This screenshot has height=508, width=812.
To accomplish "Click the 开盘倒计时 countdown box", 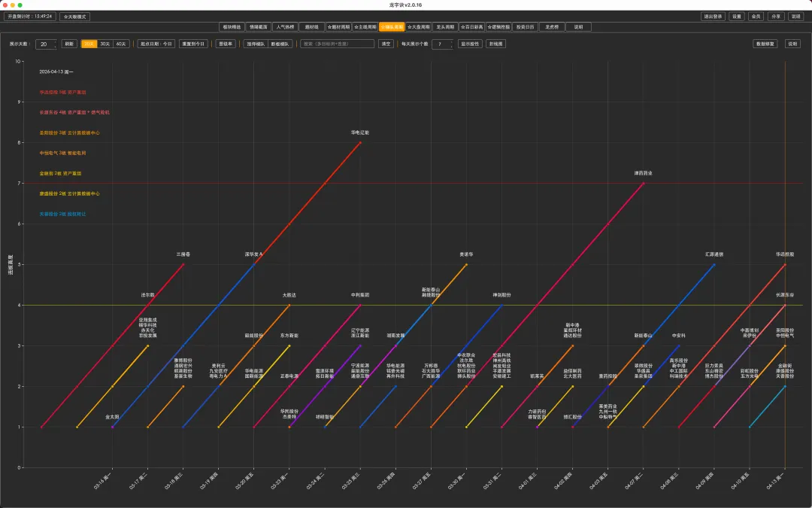I will click(x=30, y=17).
